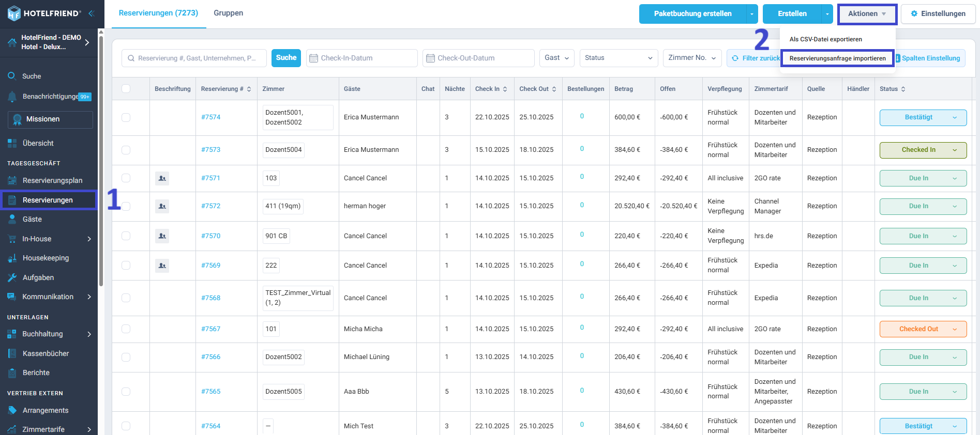
Task: Click the Check-In-Datum date field
Action: (x=361, y=58)
